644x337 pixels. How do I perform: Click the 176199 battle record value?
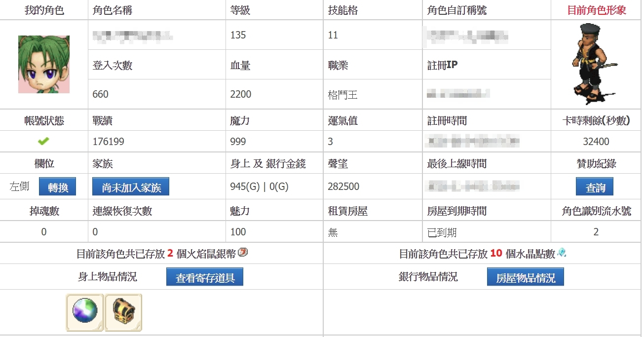(x=109, y=142)
